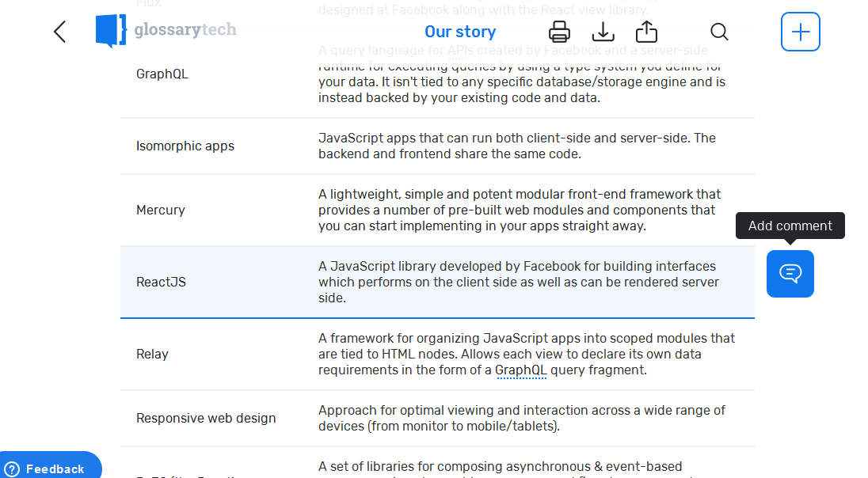Click the ReactJS definition text
The width and height of the screenshot is (868, 478).
coord(519,283)
